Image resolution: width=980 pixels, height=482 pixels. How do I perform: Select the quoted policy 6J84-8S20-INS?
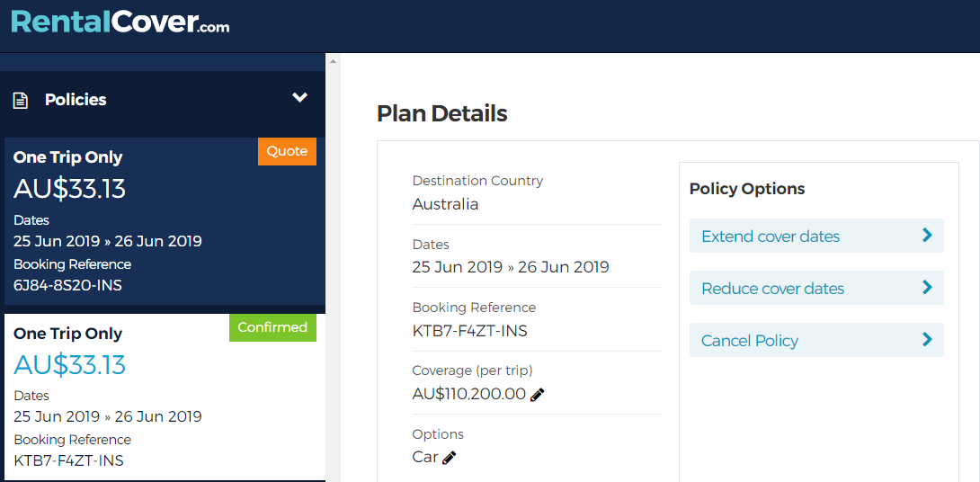[x=165, y=221]
